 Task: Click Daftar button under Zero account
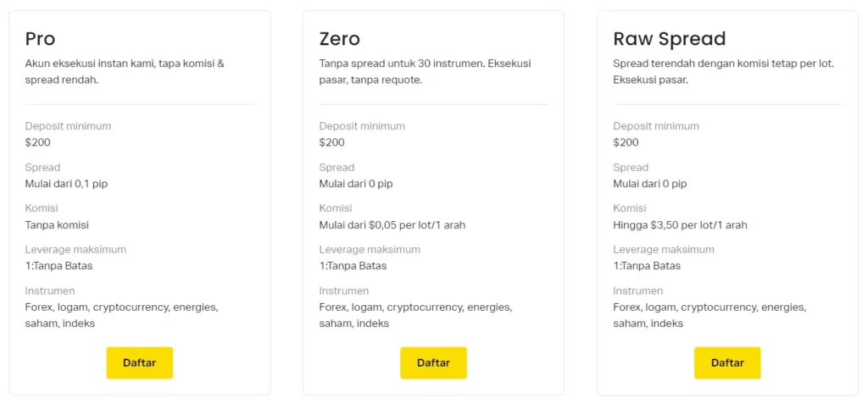click(433, 362)
